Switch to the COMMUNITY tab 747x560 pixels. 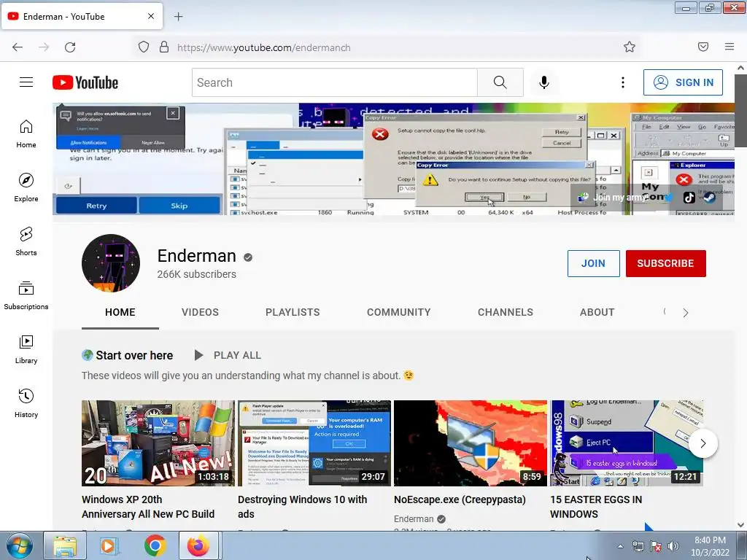tap(399, 312)
